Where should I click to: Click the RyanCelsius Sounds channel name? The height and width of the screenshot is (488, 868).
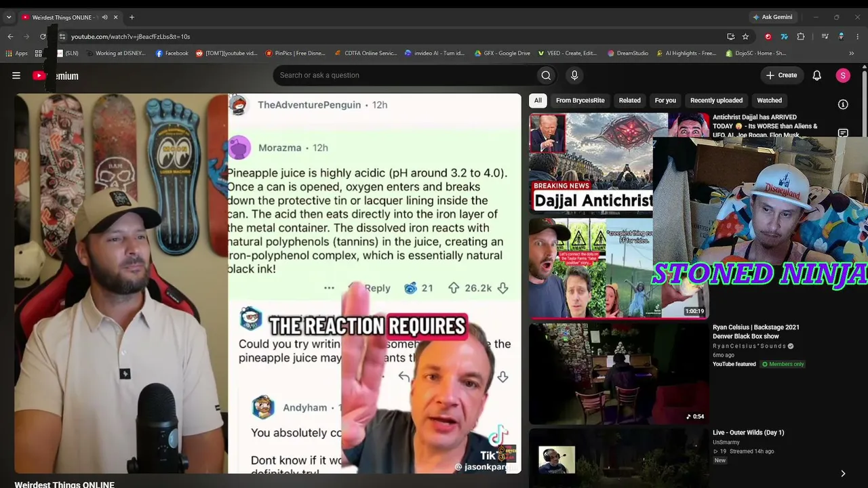(x=749, y=346)
